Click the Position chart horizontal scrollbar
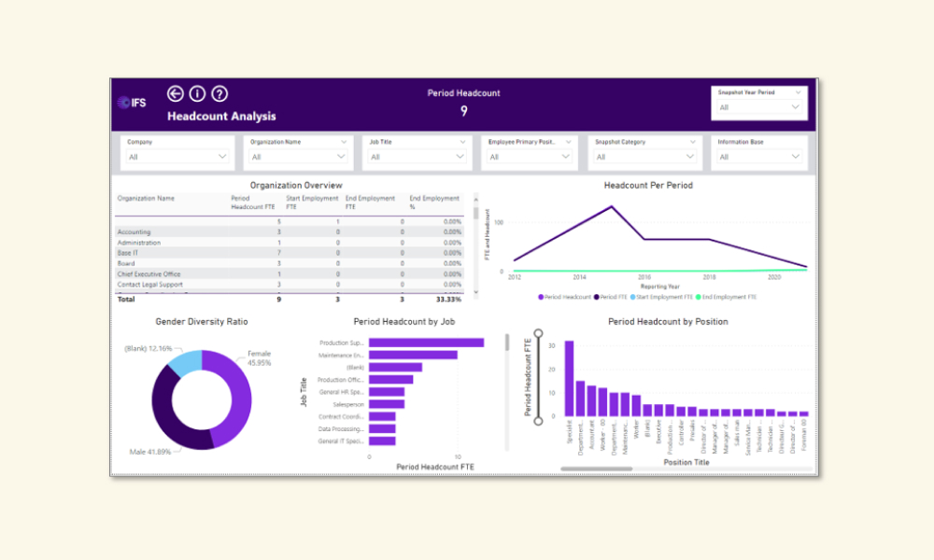This screenshot has width=934, height=560. pyautogui.click(x=596, y=469)
